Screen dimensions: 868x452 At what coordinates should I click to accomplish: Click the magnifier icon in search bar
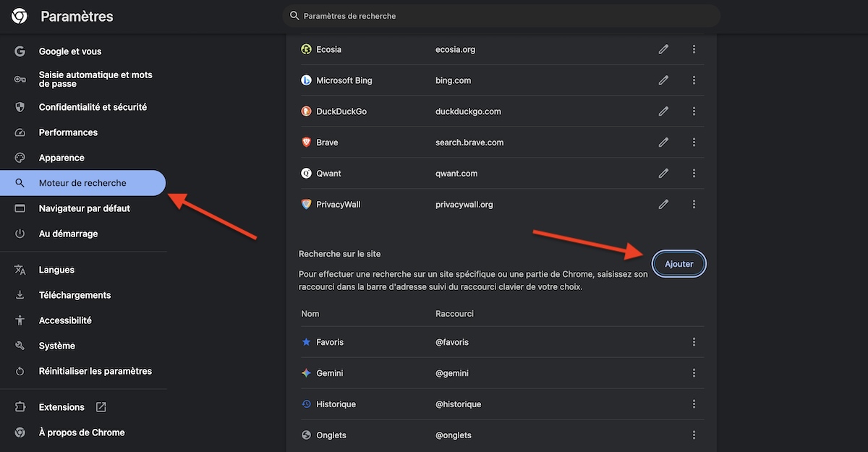point(294,15)
